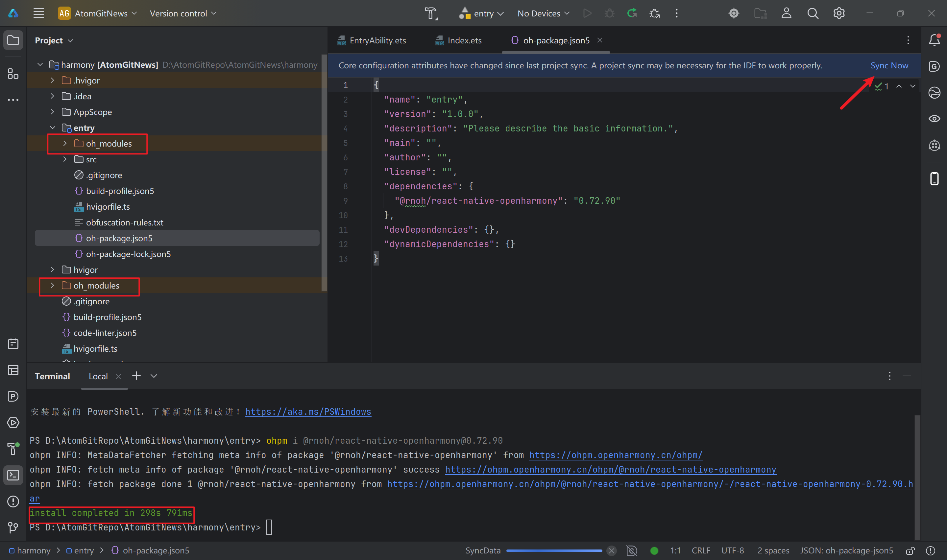This screenshot has height=560, width=947.
Task: Open the Version control menu
Action: (183, 13)
